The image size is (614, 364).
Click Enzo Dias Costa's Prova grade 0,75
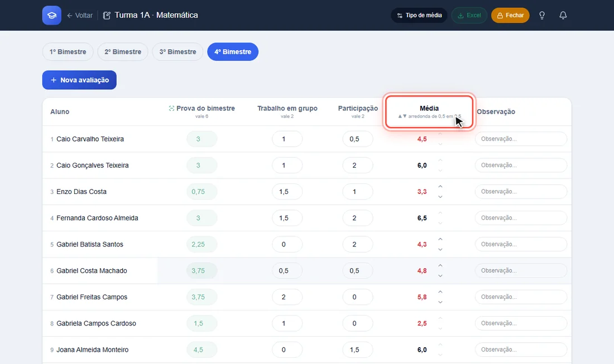202,192
